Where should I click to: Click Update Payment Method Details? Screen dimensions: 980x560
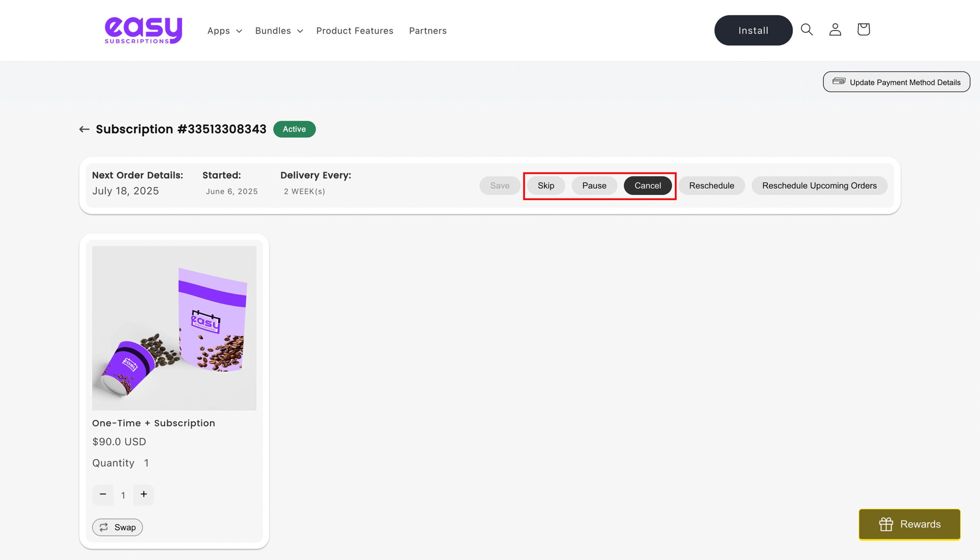tap(896, 82)
